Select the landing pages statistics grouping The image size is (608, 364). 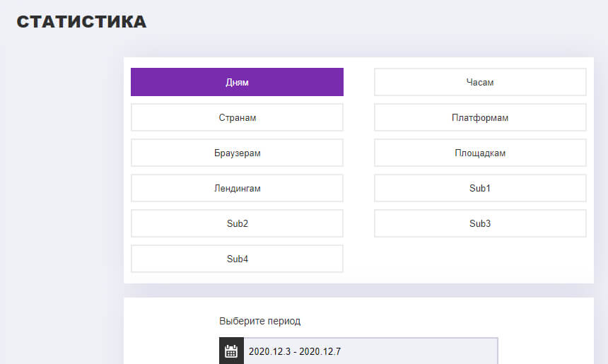[237, 188]
